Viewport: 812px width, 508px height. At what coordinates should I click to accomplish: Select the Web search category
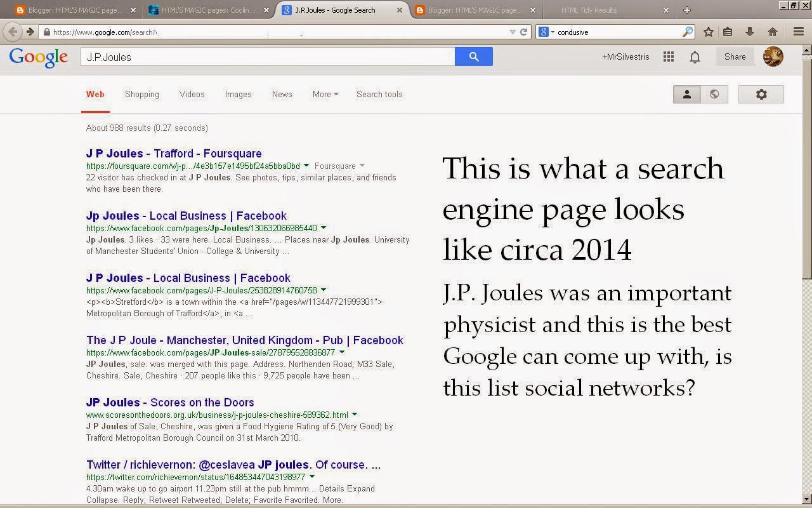coord(95,94)
